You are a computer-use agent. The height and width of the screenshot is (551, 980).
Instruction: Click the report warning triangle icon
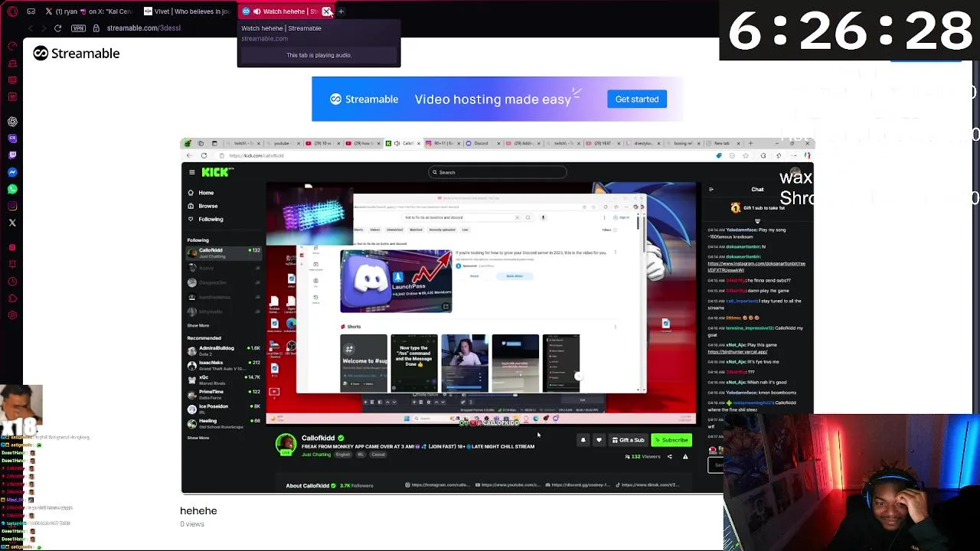pyautogui.click(x=685, y=457)
